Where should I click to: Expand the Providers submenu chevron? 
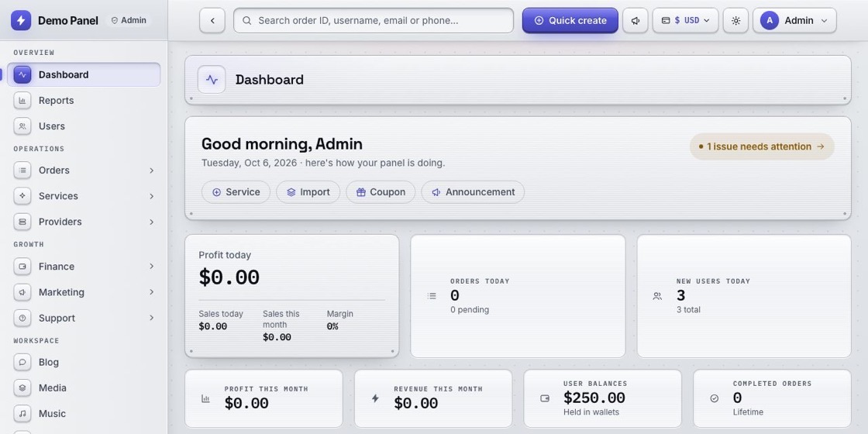tap(151, 222)
